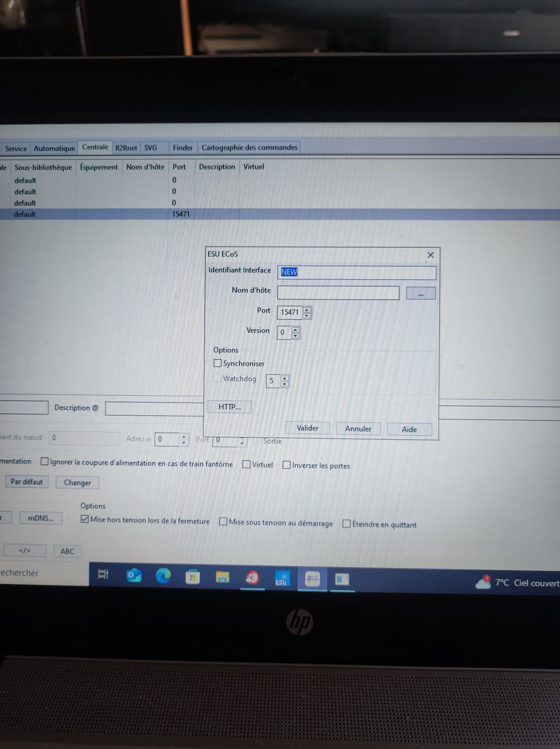Image resolution: width=560 pixels, height=749 pixels.
Task: Cancel with the Annuler button
Action: [x=358, y=429]
